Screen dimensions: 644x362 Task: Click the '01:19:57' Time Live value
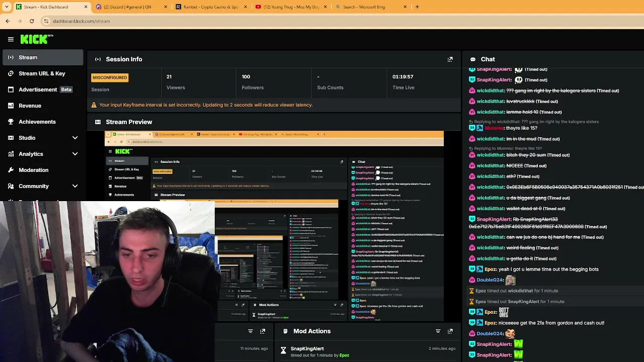(403, 77)
